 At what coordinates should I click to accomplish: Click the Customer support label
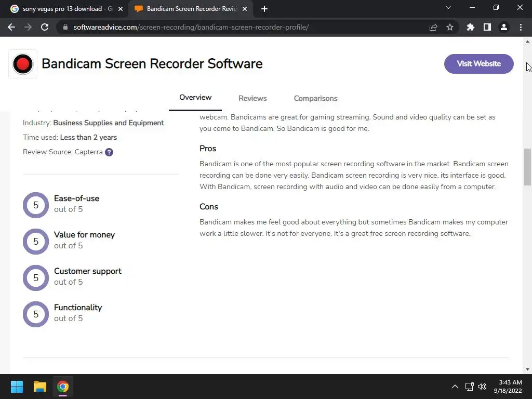pos(87,271)
